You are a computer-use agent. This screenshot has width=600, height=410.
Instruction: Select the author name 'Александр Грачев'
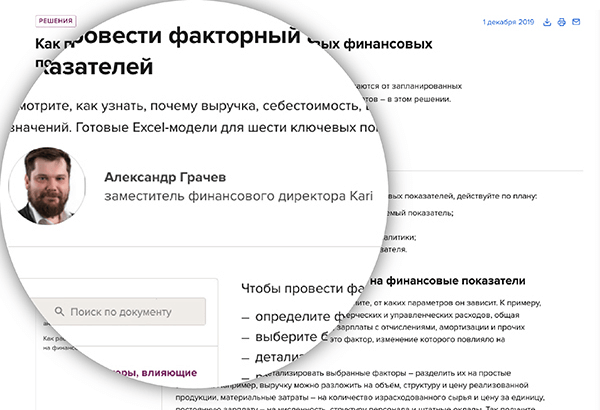coord(167,176)
